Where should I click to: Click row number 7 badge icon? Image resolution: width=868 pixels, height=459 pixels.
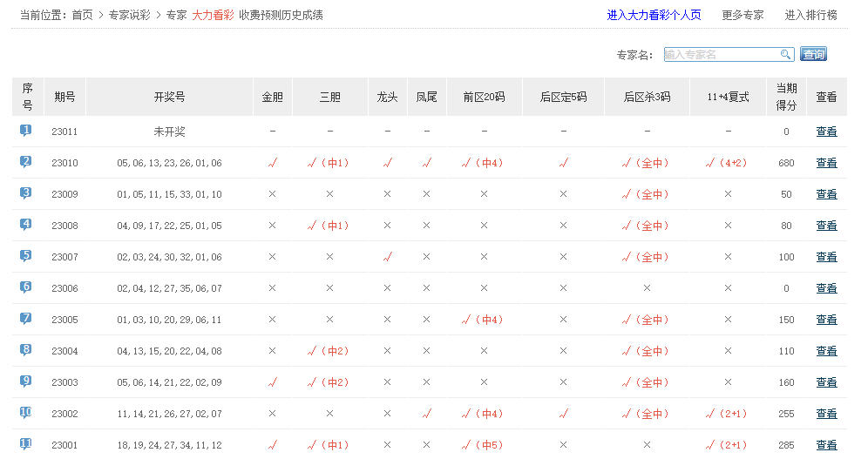click(26, 319)
